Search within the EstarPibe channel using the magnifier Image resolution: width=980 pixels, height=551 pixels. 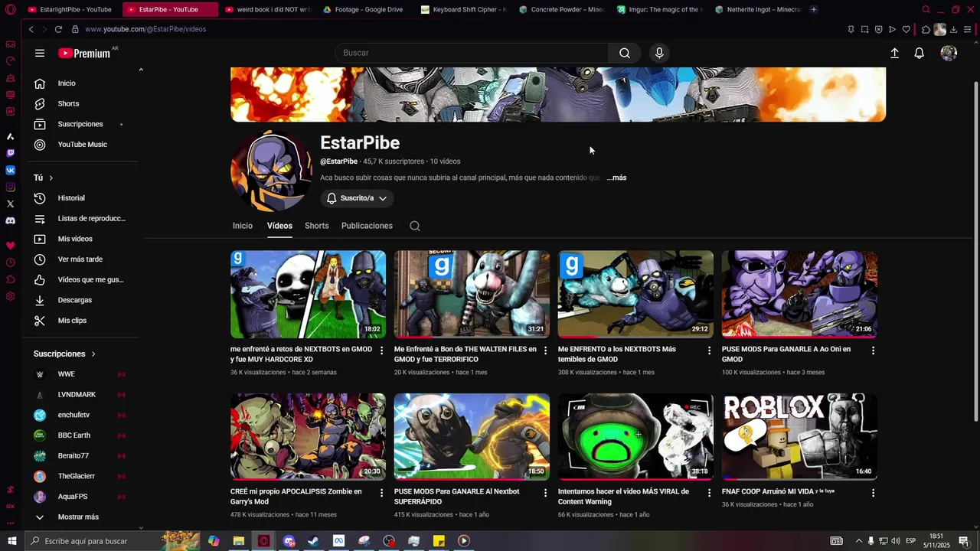[x=415, y=226]
